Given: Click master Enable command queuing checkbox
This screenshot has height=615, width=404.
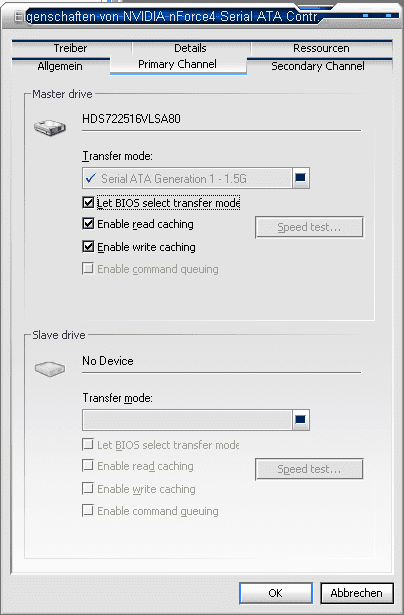Looking at the screenshot, I should coord(88,269).
